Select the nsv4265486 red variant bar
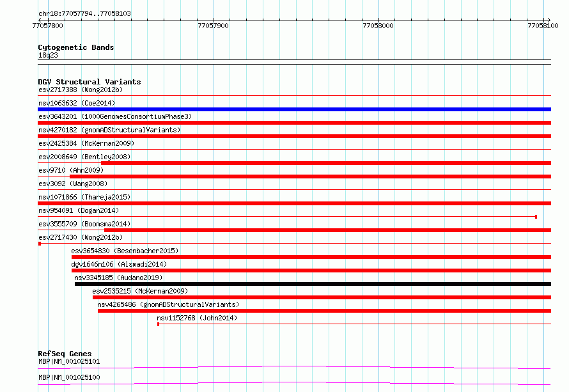This screenshot has height=392, width=569. tap(324, 311)
